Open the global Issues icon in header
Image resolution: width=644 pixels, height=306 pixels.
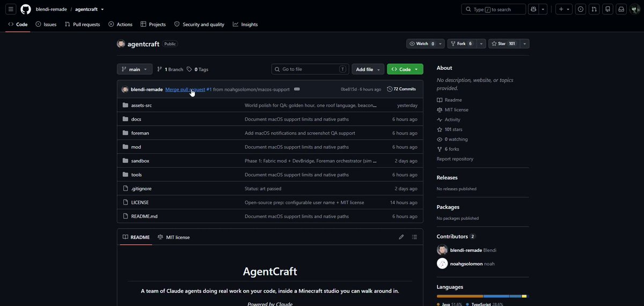(x=580, y=9)
